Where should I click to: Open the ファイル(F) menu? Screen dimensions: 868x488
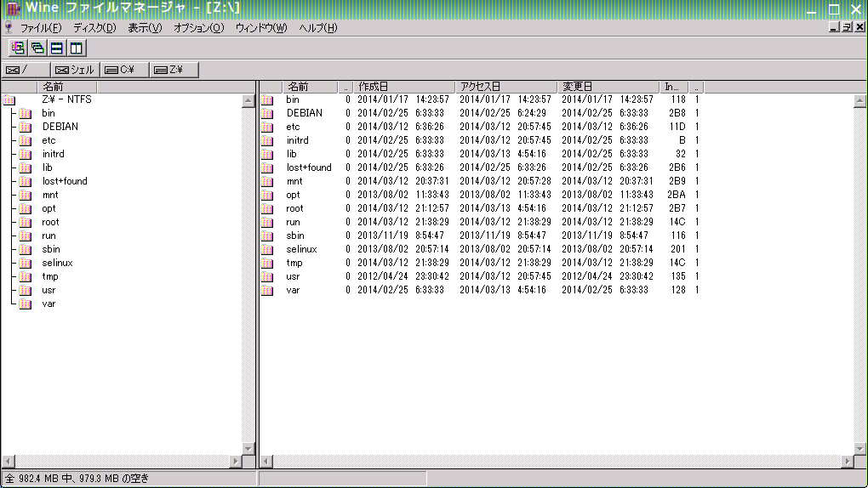pos(41,28)
